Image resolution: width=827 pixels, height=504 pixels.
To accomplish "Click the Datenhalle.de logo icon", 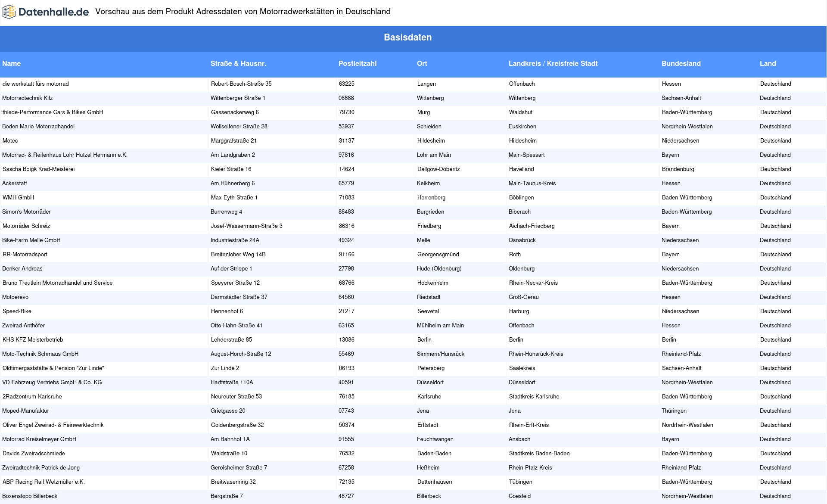I will 9,12.
